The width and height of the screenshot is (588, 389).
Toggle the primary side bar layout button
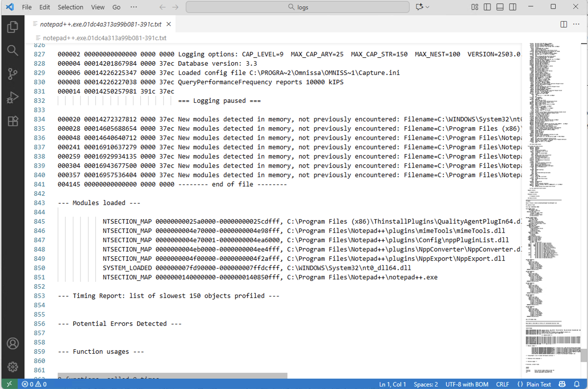click(487, 7)
